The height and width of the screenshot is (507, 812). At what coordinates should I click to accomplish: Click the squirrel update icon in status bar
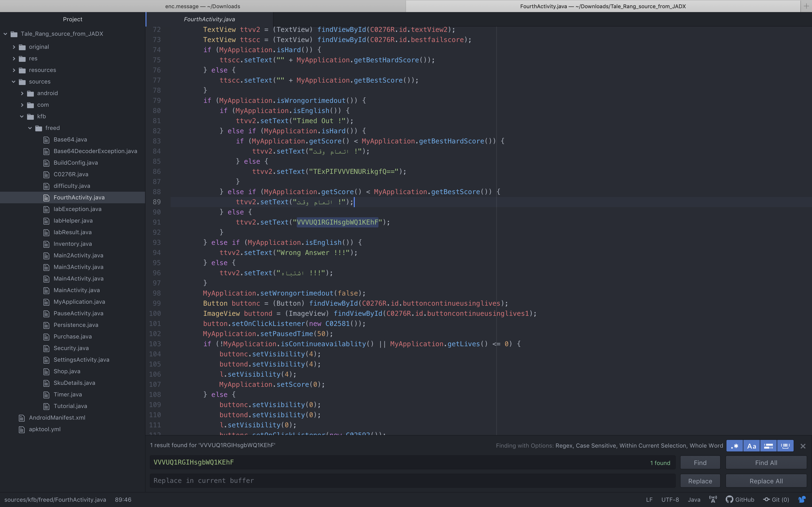(802, 500)
